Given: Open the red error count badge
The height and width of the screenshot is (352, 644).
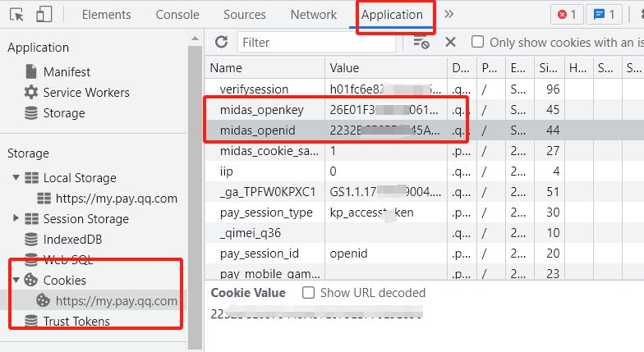Looking at the screenshot, I should pyautogui.click(x=567, y=14).
